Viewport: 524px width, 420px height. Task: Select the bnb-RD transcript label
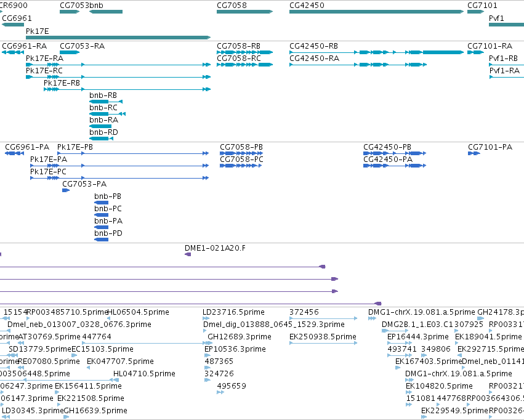click(x=103, y=132)
